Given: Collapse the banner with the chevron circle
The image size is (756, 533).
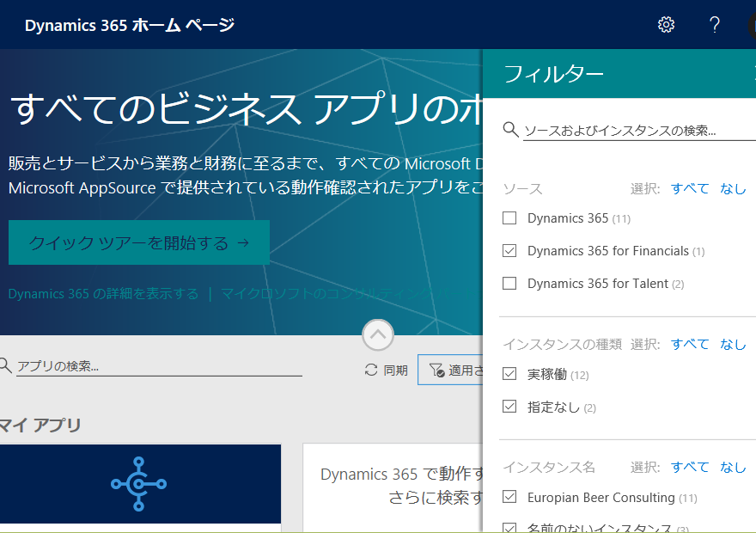Looking at the screenshot, I should coord(378,334).
